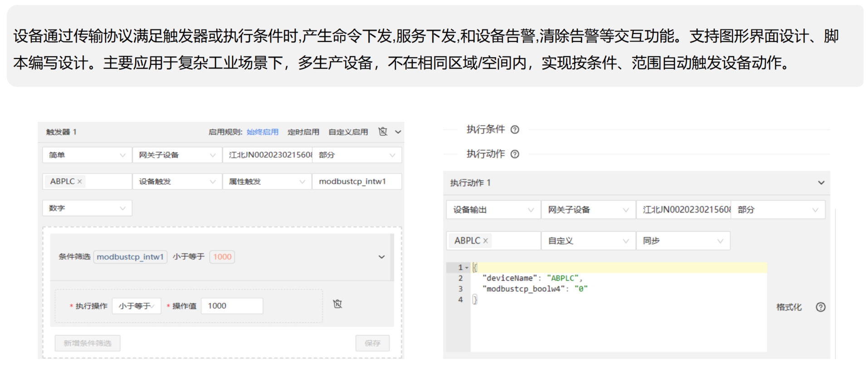Collapse the 执行动作 1 panel chevron
This screenshot has width=868, height=370.
coord(821,183)
